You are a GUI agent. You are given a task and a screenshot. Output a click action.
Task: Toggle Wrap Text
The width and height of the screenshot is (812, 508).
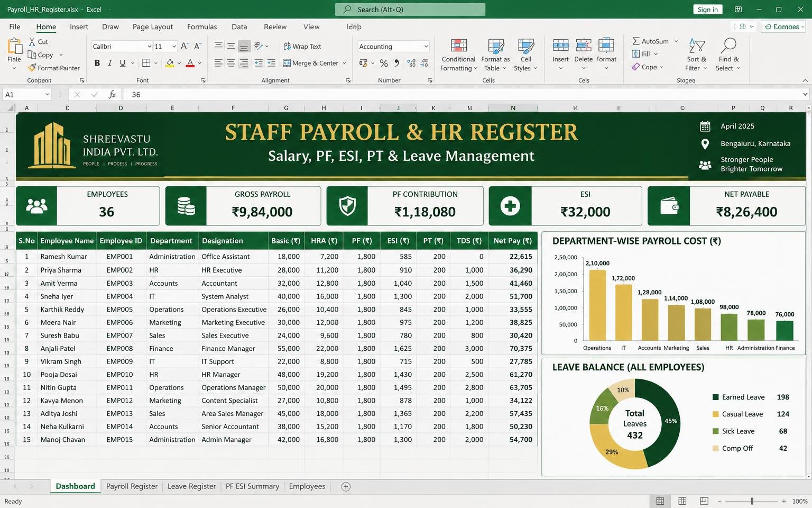(302, 47)
